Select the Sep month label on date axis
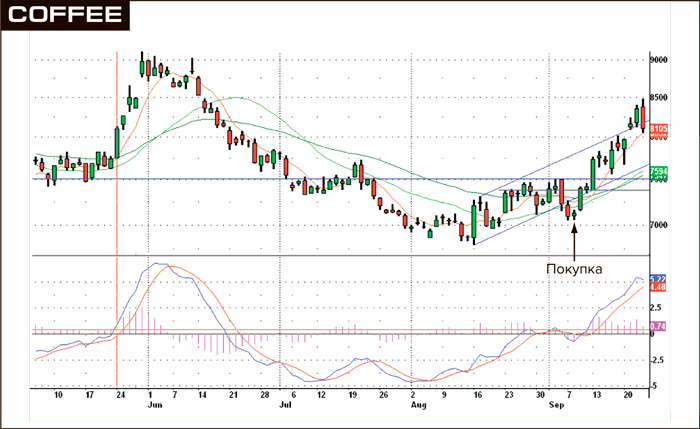The width and height of the screenshot is (700, 429). (x=555, y=407)
